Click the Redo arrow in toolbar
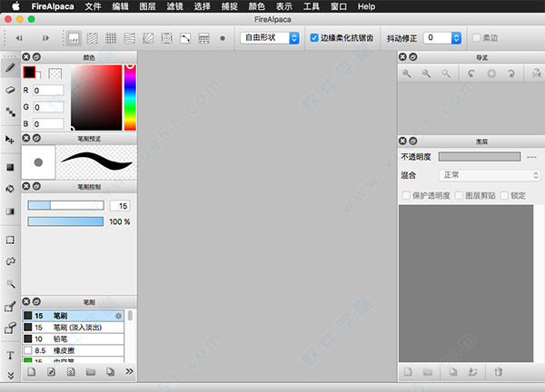Image resolution: width=545 pixels, height=392 pixels. [x=45, y=38]
